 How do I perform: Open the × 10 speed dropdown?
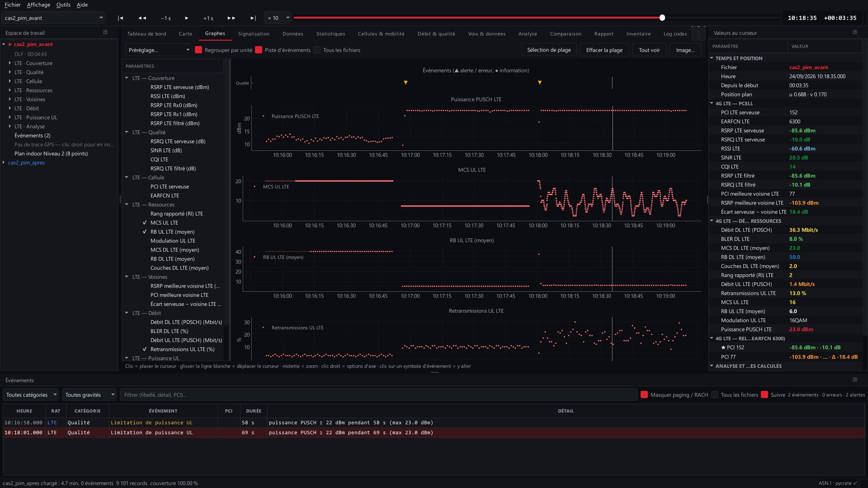[278, 18]
